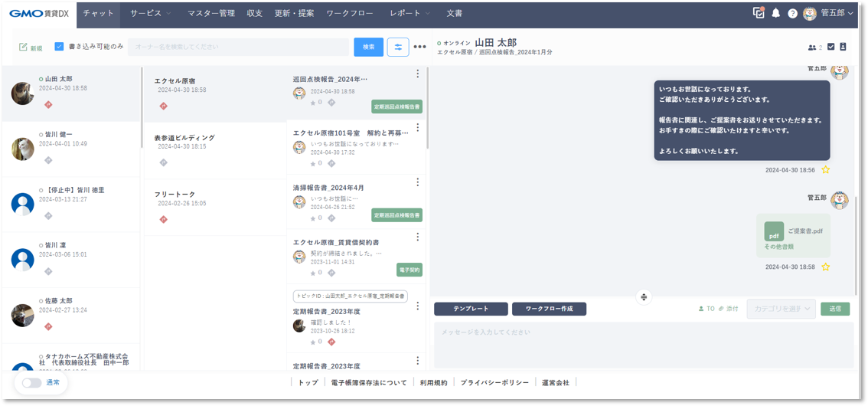Open kebab menu for エクセル原宿101号室 topic
This screenshot has height=406, width=868.
pyautogui.click(x=418, y=128)
